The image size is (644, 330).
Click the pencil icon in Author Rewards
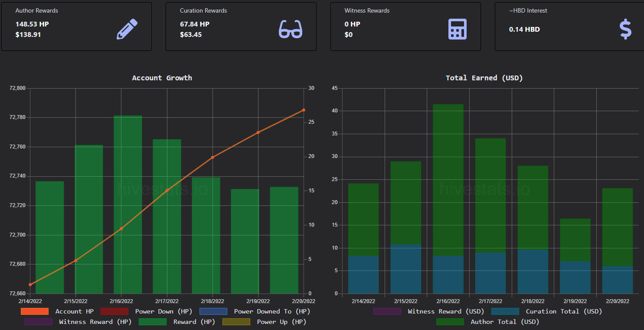pyautogui.click(x=127, y=29)
